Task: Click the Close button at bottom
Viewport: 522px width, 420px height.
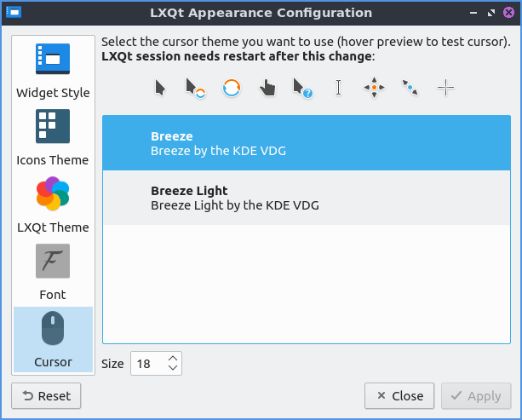Action: [x=399, y=395]
